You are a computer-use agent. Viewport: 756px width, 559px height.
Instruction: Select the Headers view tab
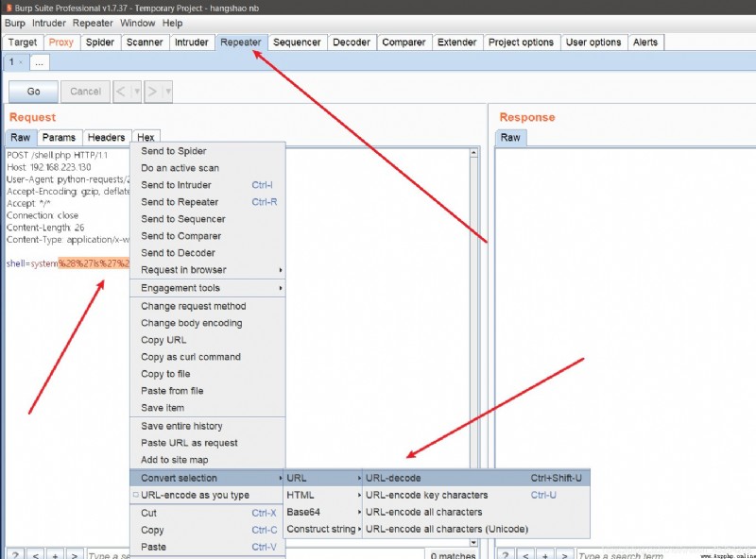pyautogui.click(x=106, y=137)
